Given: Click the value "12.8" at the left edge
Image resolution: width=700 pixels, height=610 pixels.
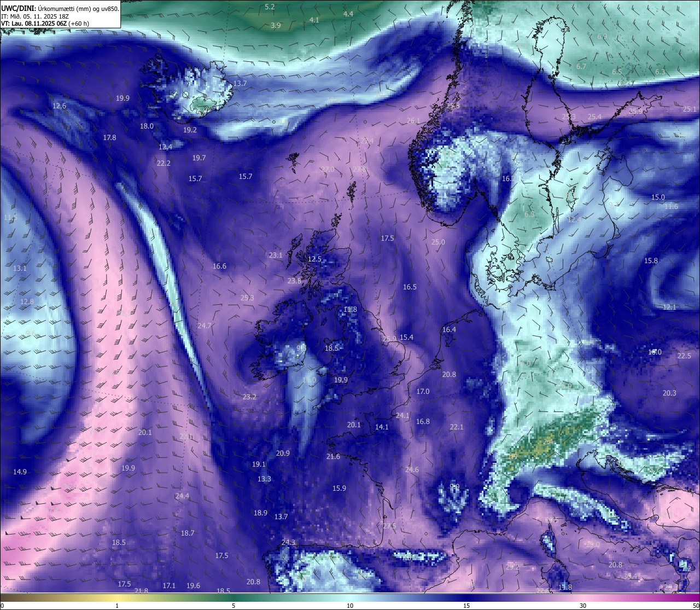Looking at the screenshot, I should click(27, 301).
